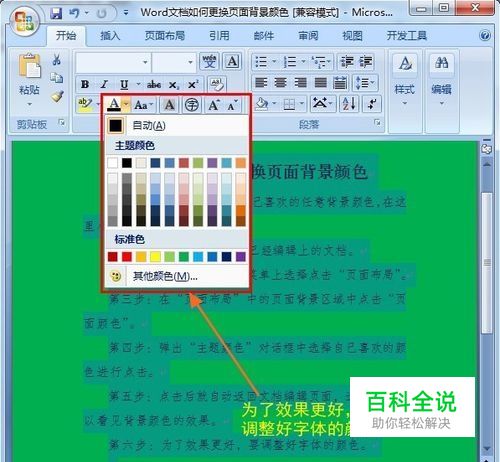Toggle underline formatting
500x462 pixels.
click(124, 85)
